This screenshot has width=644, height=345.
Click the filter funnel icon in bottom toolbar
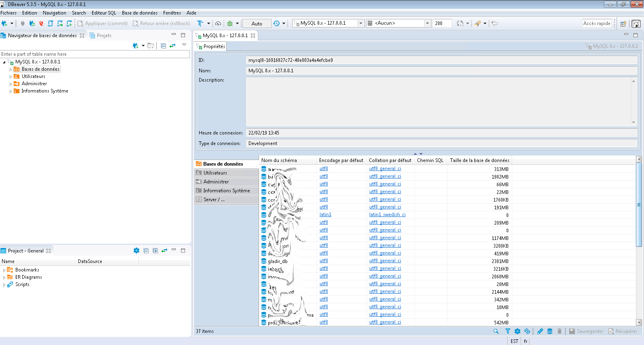click(x=507, y=331)
